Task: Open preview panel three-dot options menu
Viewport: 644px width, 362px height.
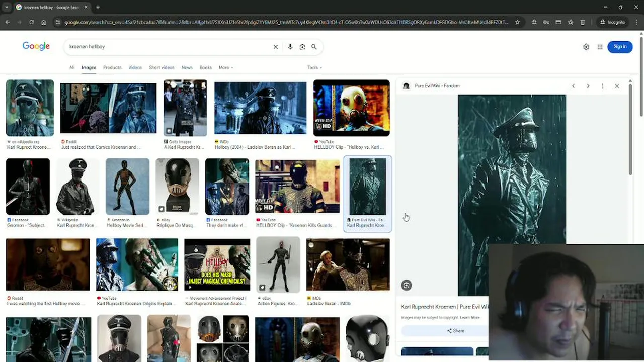Action: tap(602, 86)
